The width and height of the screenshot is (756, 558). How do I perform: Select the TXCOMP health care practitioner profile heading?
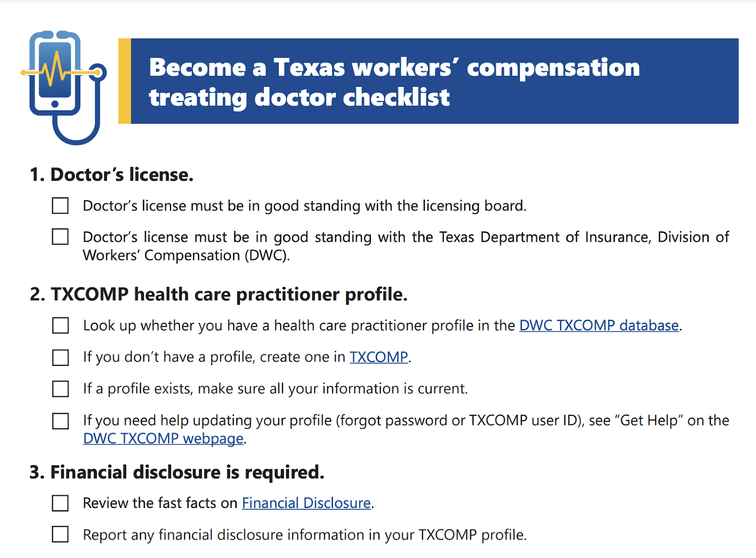click(x=218, y=294)
